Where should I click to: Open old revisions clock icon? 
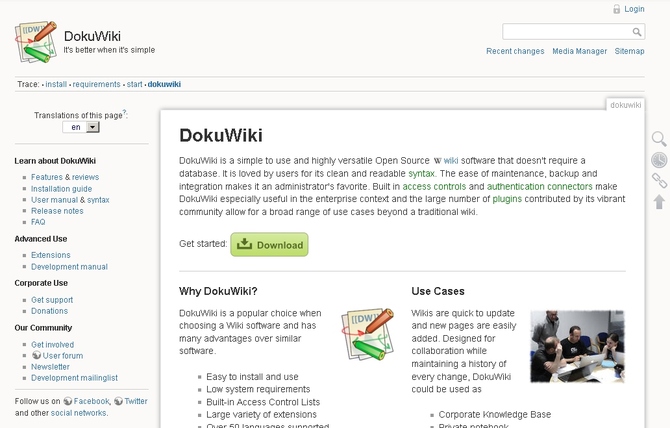click(659, 160)
